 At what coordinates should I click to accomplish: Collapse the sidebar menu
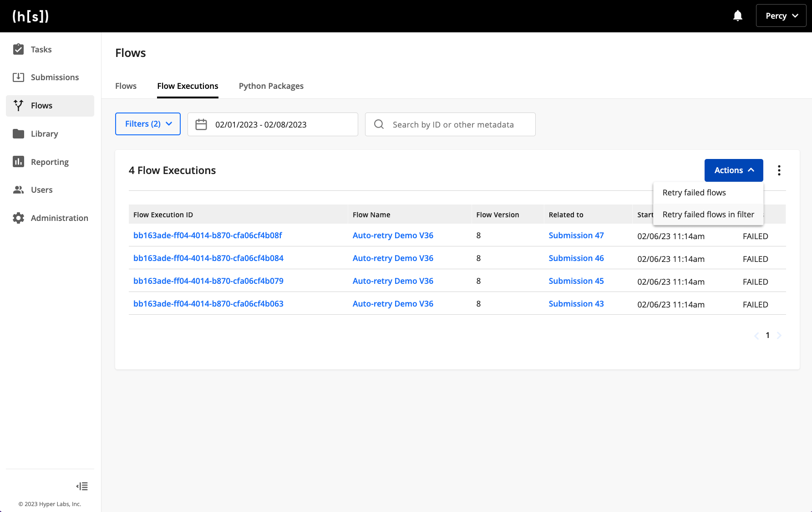pos(82,486)
